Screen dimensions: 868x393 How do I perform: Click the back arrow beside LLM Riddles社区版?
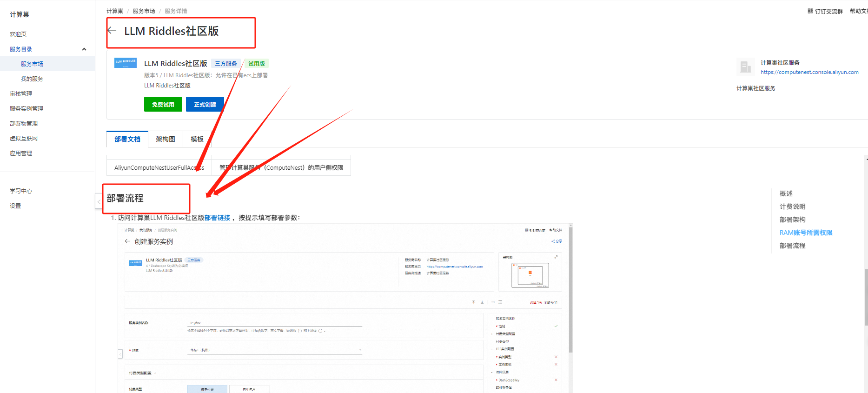pyautogui.click(x=112, y=31)
